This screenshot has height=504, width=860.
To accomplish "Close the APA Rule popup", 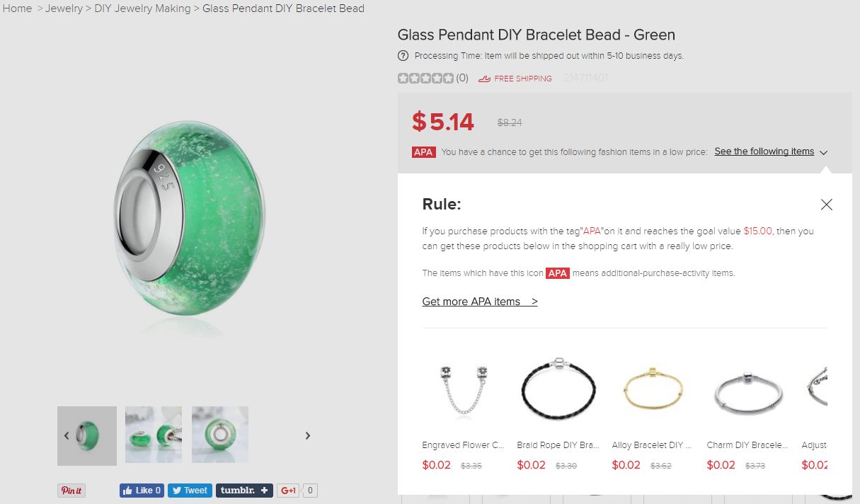I will pos(826,205).
